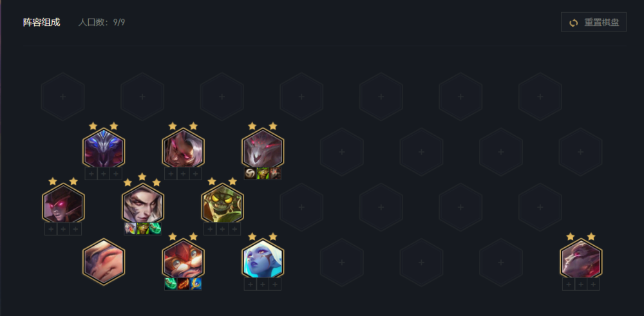Screen dimensions: 644x316
Task: Click the smiling closed-eyes champion without stars
Action: [104, 262]
